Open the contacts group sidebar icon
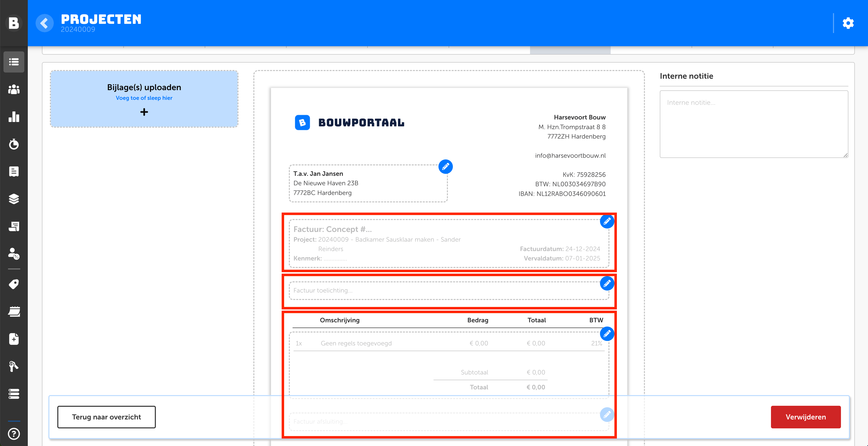The image size is (868, 446). (x=14, y=89)
